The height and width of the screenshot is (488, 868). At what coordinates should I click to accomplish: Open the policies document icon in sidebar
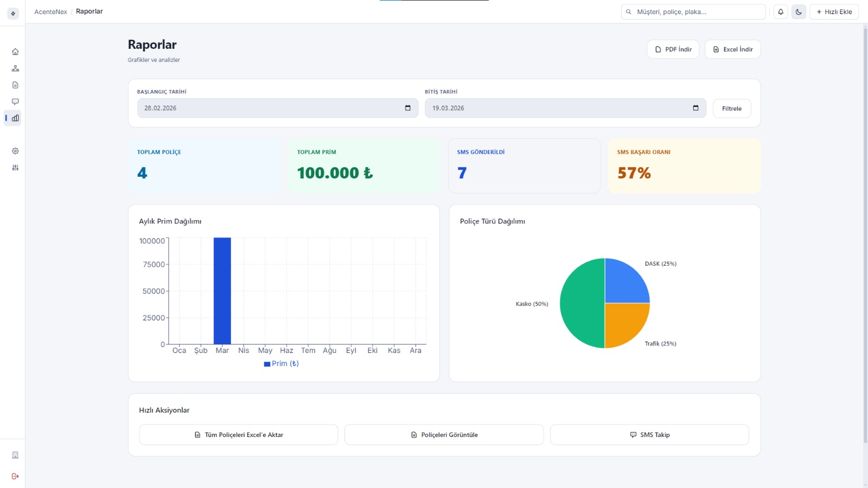(x=15, y=85)
